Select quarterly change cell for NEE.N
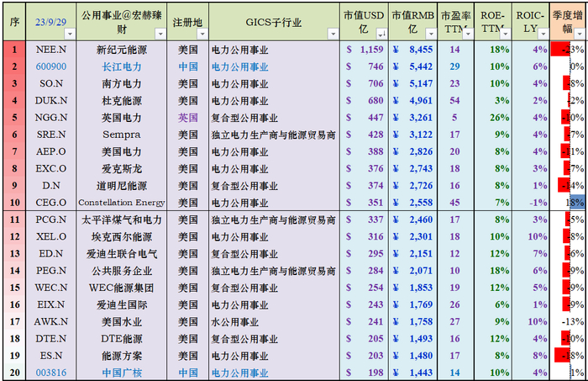 pyautogui.click(x=567, y=50)
